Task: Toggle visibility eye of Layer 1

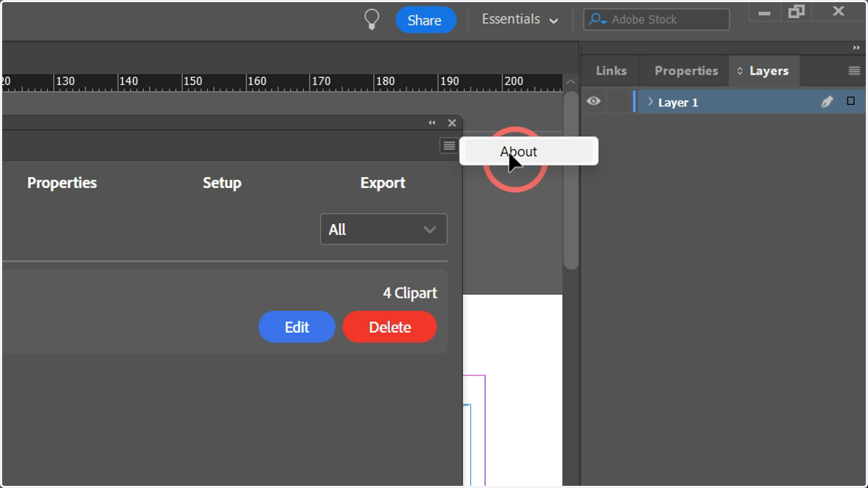Action: 594,101
